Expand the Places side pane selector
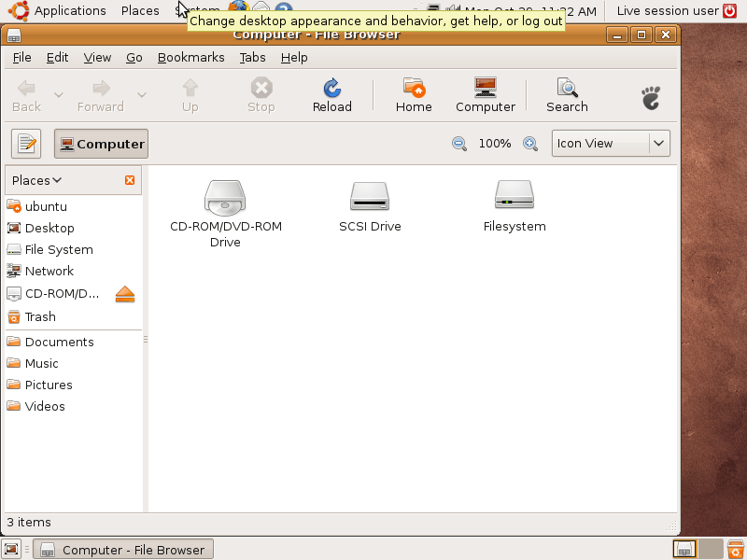Viewport: 747px width, 560px height. pos(36,180)
